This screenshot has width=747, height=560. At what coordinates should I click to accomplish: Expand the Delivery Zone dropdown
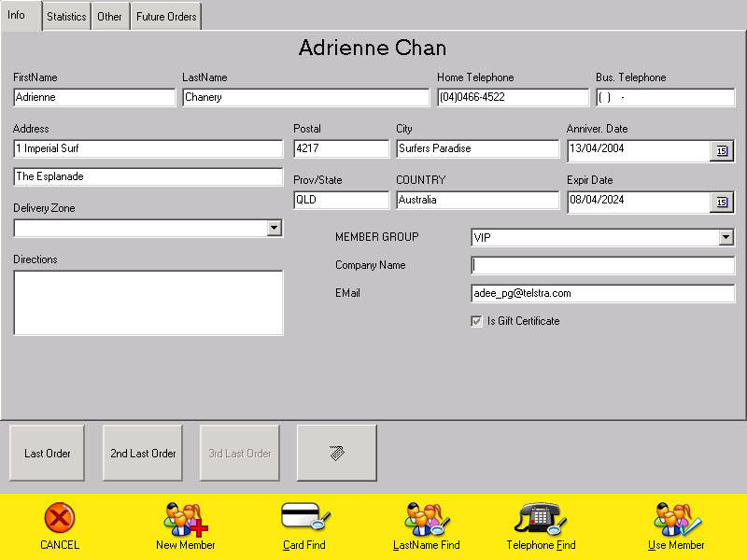click(273, 229)
